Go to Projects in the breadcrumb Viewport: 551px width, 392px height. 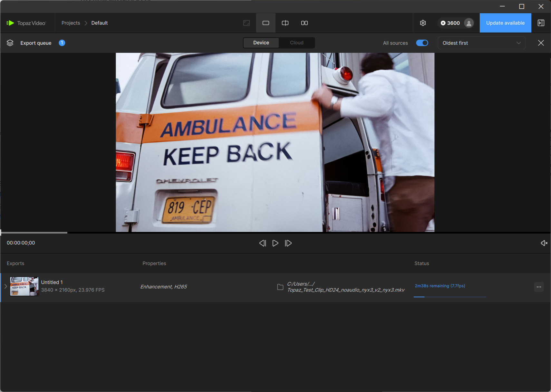pyautogui.click(x=71, y=23)
